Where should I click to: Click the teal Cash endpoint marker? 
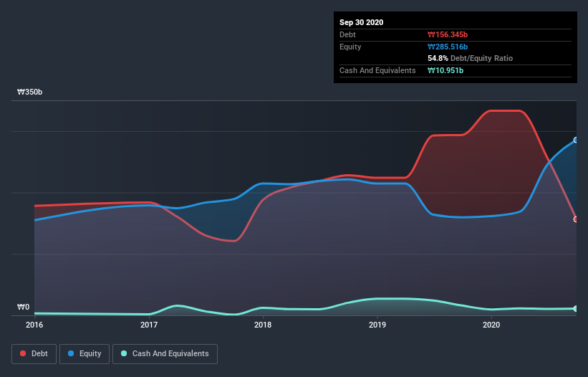576,308
